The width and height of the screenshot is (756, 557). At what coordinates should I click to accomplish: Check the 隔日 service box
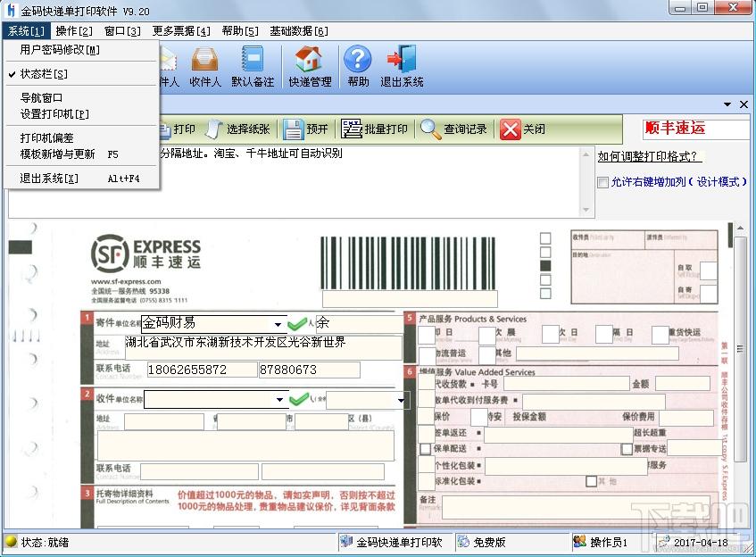(x=603, y=334)
